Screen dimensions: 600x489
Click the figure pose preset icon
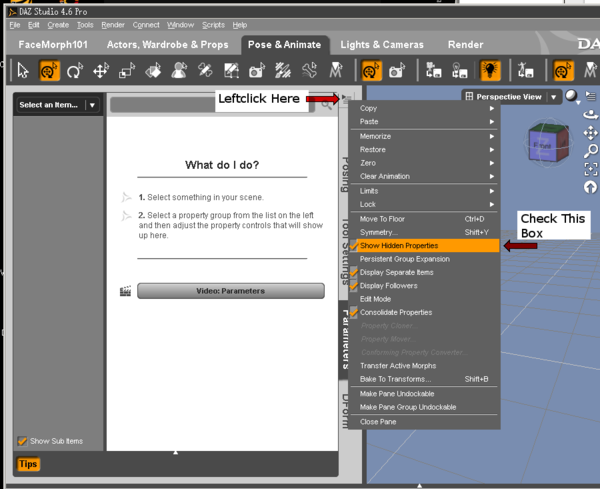(x=525, y=71)
